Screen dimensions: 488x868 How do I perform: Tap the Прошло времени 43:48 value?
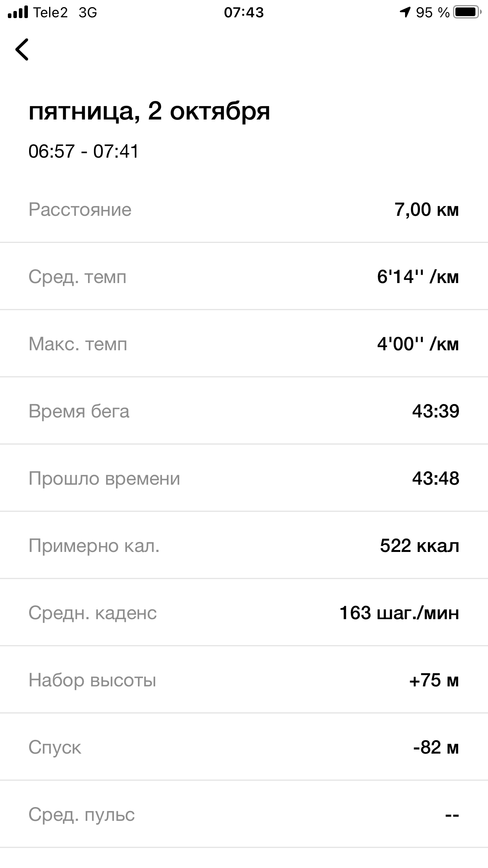pos(435,478)
